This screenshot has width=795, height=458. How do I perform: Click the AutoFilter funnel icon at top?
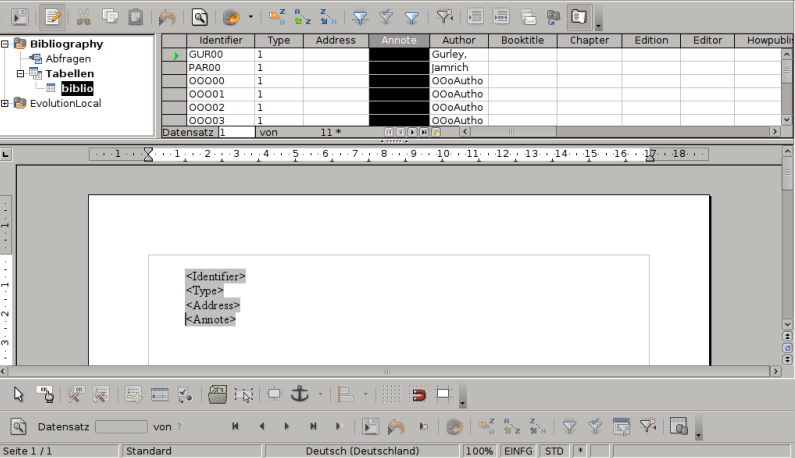click(360, 16)
